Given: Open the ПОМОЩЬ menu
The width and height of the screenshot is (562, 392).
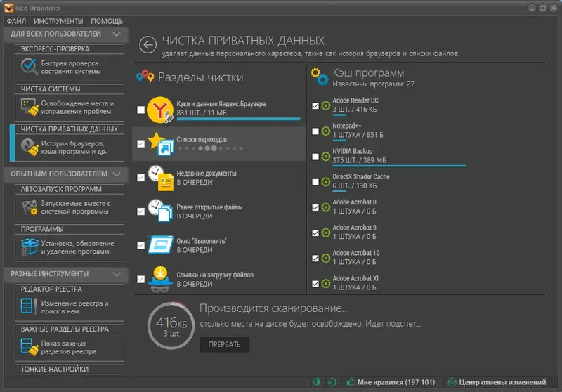Looking at the screenshot, I should coord(107,21).
